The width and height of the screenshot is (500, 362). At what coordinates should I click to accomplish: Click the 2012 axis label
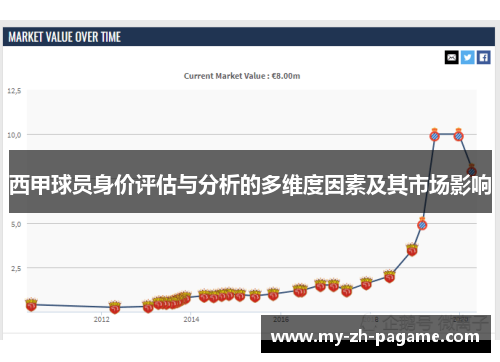point(101,319)
